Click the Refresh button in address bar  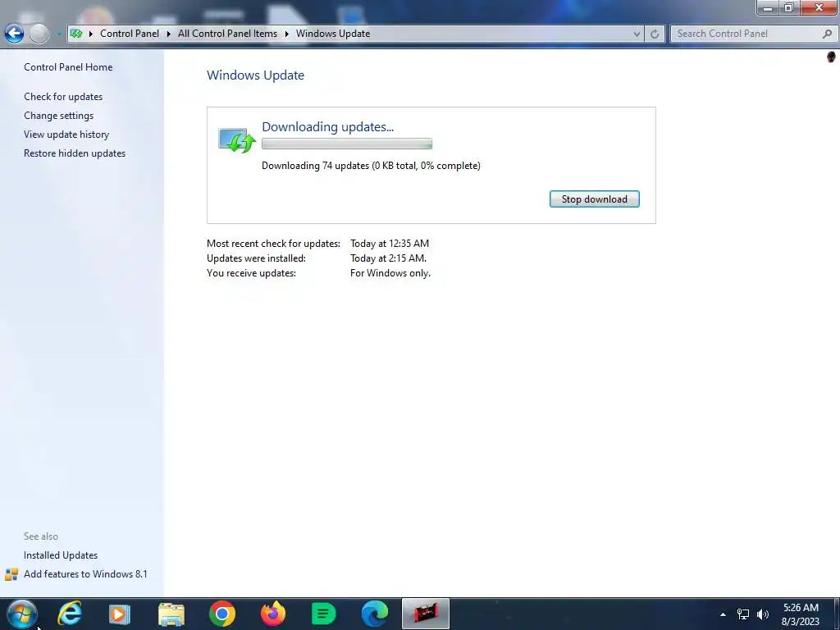(655, 34)
